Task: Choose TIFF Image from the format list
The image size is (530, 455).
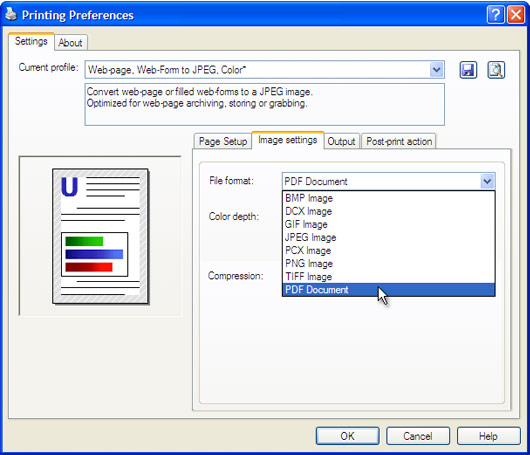Action: (388, 277)
